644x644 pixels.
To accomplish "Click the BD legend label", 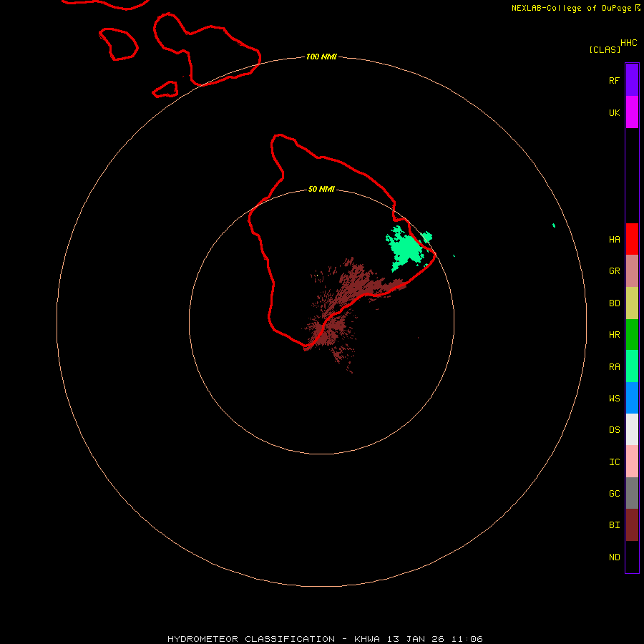I will [x=614, y=303].
